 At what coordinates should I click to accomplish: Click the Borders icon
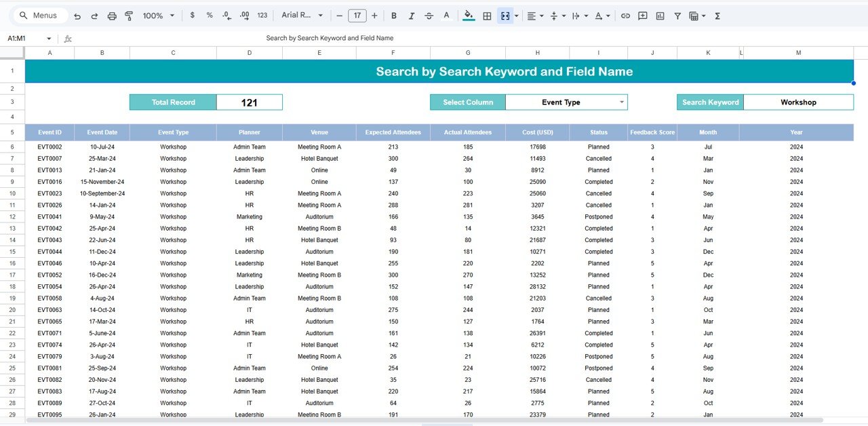(x=487, y=15)
